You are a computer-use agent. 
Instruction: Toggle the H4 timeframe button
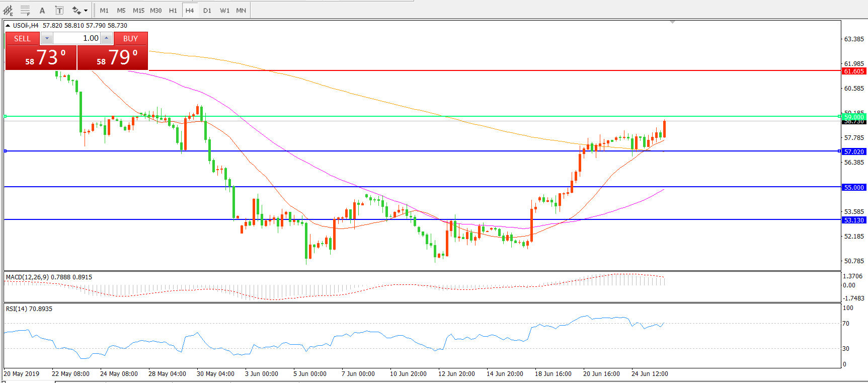coord(190,10)
